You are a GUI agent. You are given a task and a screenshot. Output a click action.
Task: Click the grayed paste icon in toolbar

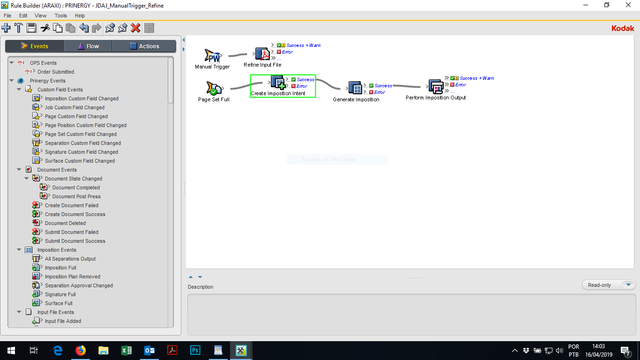[71, 28]
